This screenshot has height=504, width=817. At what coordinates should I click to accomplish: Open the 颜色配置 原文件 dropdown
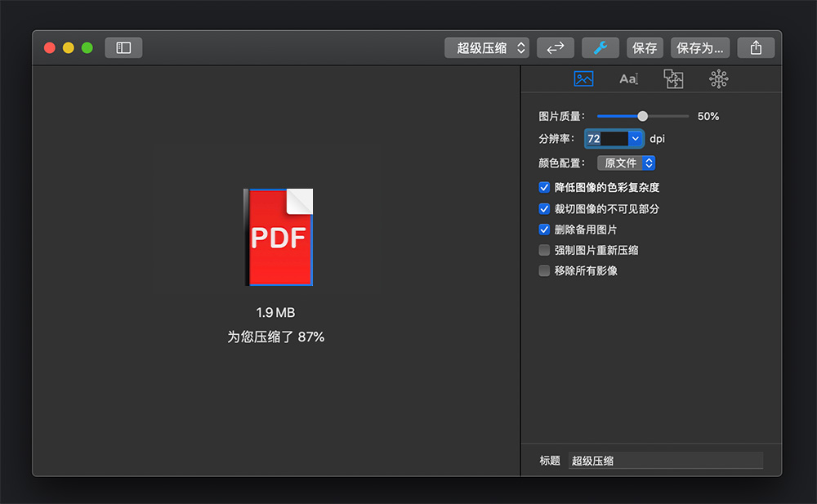tap(626, 163)
